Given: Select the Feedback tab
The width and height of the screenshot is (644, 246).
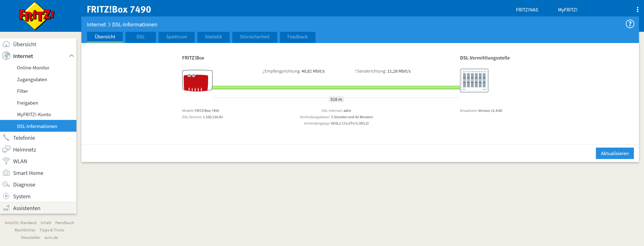Looking at the screenshot, I should [297, 37].
